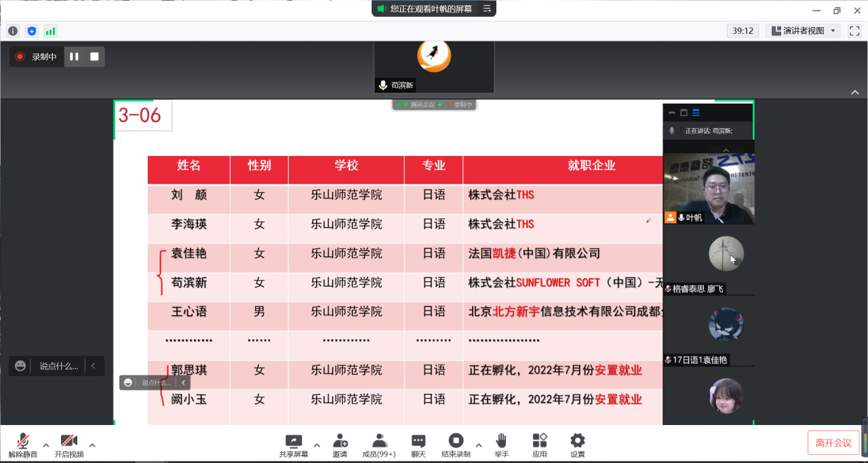Click the blue list-view icon in shared panel

[696, 113]
